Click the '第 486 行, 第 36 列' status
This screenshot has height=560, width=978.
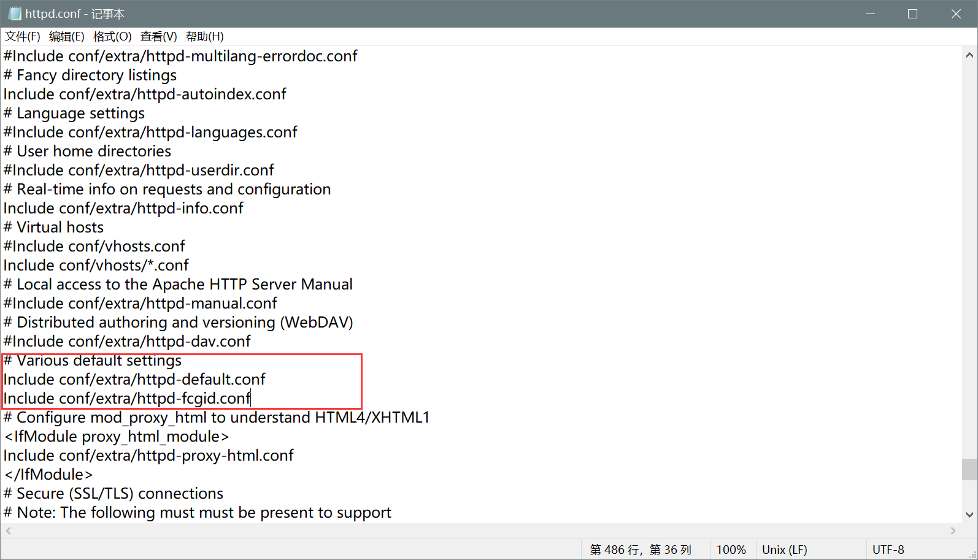click(641, 550)
